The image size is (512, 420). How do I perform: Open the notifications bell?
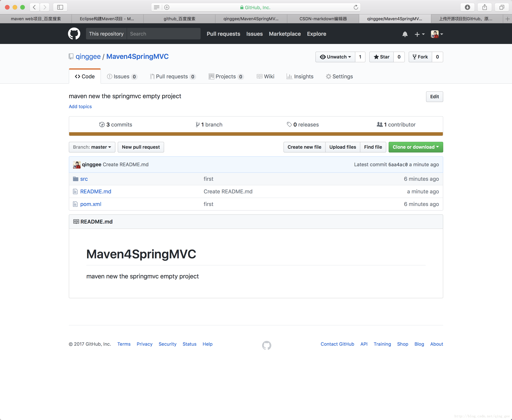405,34
